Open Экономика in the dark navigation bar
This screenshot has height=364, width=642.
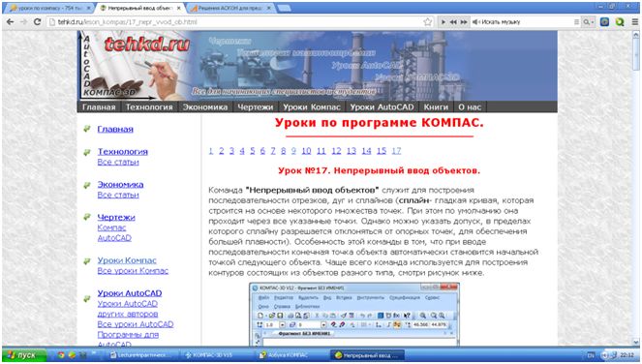[204, 106]
